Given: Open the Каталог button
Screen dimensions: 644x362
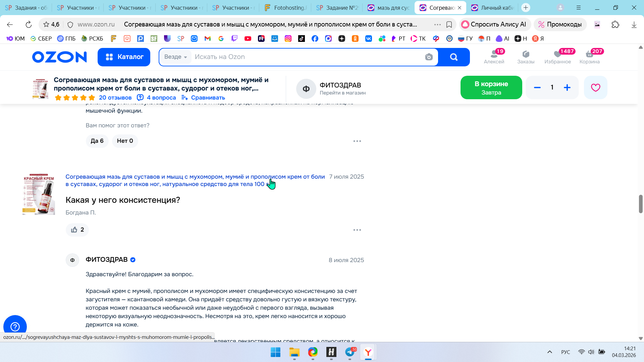Looking at the screenshot, I should click(124, 57).
